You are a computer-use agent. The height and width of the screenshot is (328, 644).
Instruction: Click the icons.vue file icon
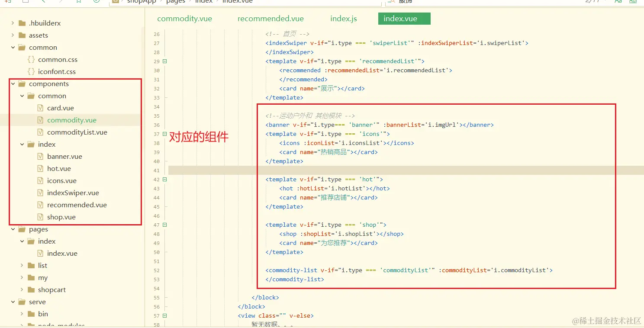[40, 181]
